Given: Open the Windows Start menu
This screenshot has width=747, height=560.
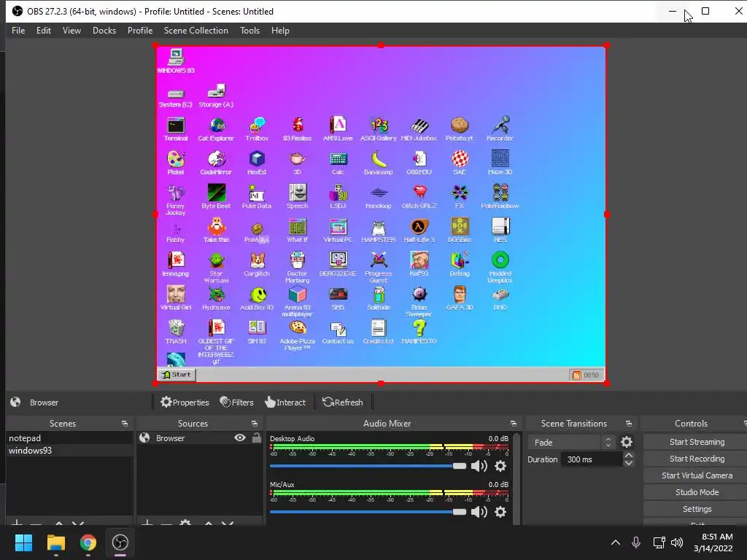Looking at the screenshot, I should (x=23, y=542).
